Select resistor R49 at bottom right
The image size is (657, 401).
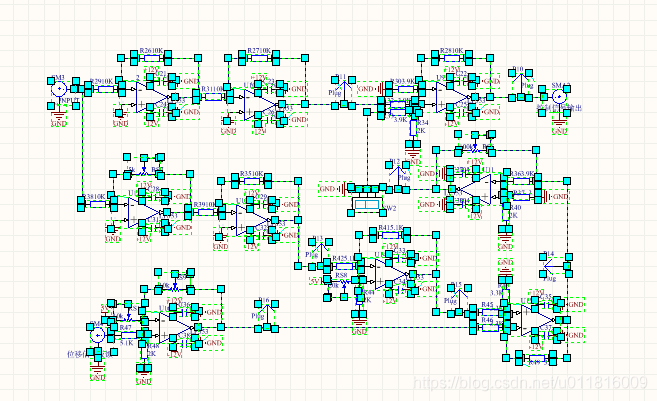[536, 358]
